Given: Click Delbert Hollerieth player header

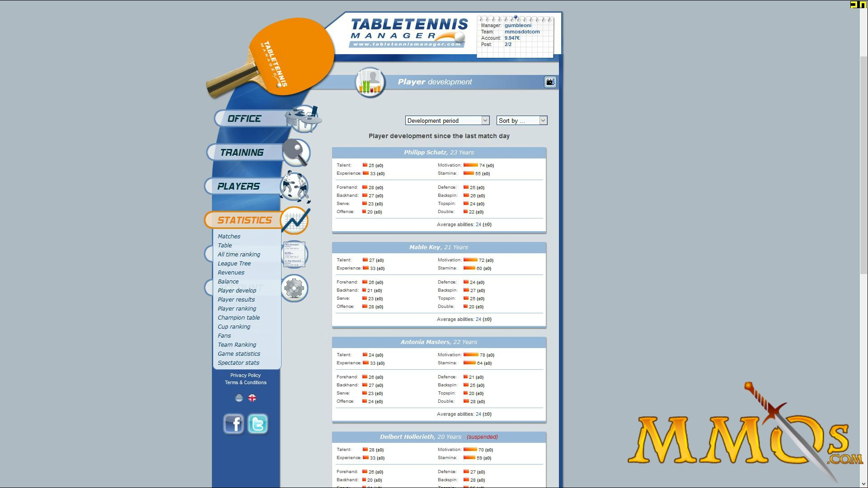Looking at the screenshot, I should 439,437.
